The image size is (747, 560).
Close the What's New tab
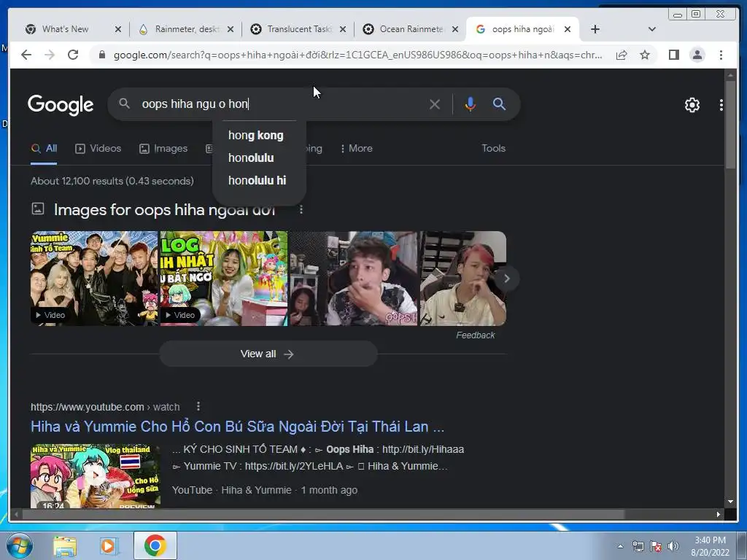click(x=117, y=29)
